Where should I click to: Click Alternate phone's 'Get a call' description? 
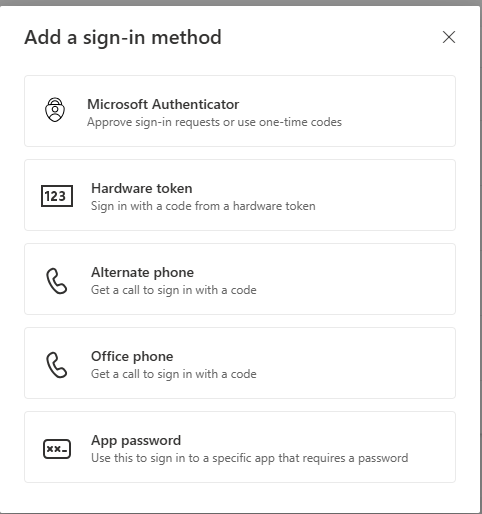[174, 290]
